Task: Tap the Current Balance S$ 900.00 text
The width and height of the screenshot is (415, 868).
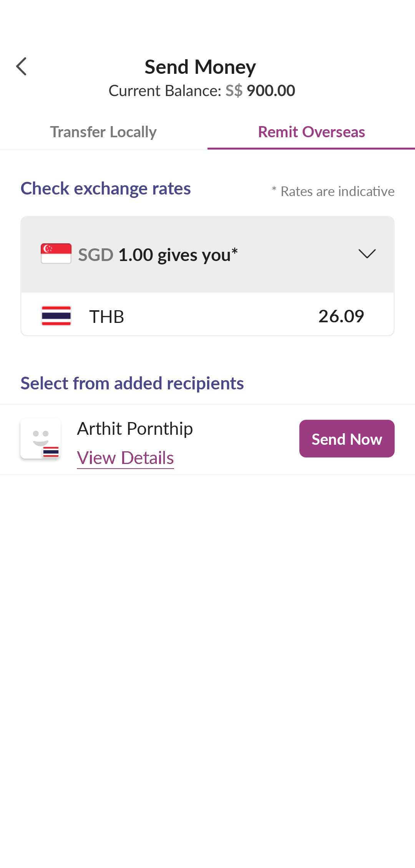Action: pos(202,91)
